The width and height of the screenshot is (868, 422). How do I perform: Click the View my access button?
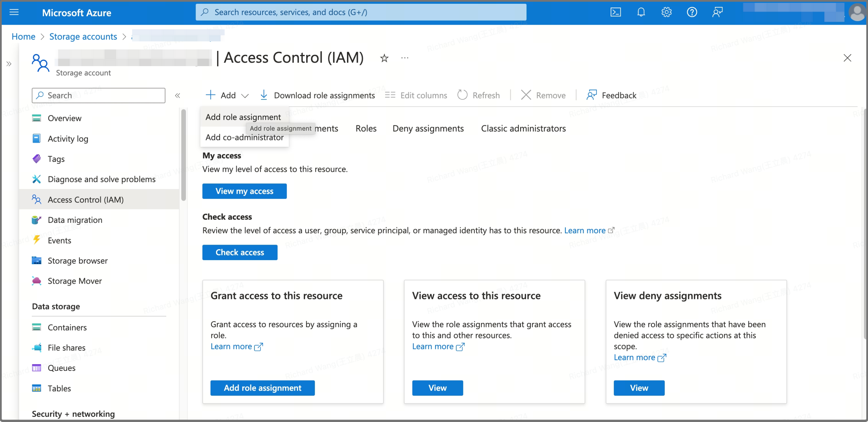244,191
